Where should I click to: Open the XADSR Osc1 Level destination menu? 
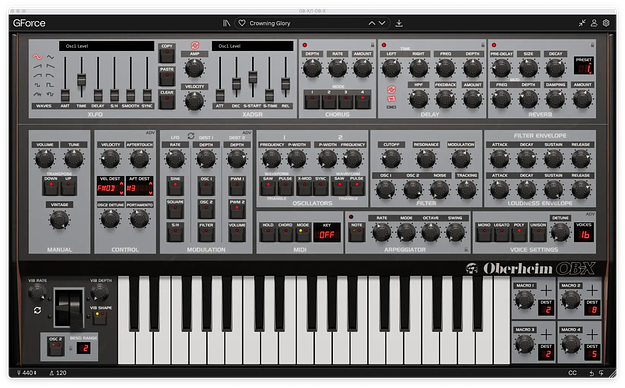252,46
